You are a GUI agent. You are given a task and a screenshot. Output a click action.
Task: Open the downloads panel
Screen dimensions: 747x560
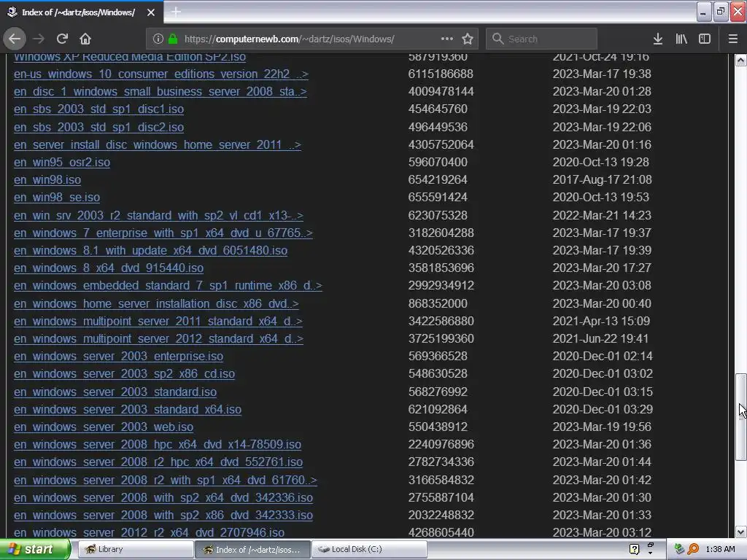(658, 39)
